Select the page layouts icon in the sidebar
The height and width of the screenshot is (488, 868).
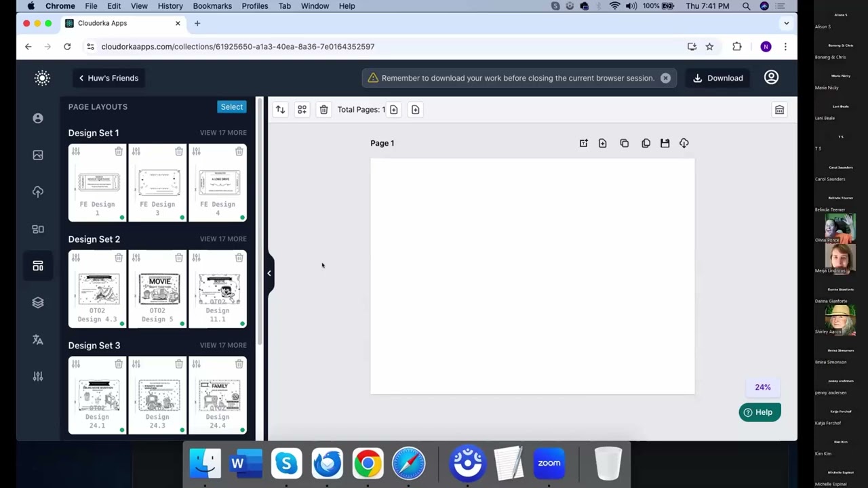pos(38,266)
